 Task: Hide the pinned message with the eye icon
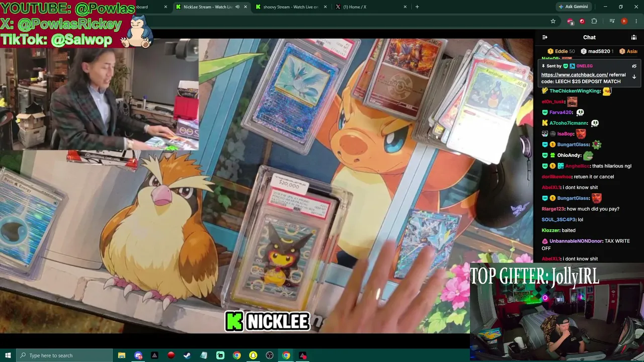(634, 66)
